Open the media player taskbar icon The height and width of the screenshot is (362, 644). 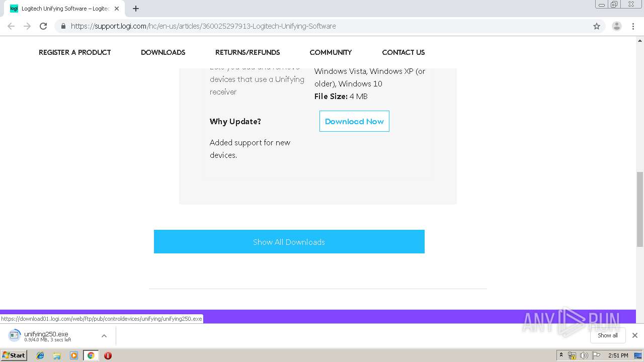[x=74, y=355]
